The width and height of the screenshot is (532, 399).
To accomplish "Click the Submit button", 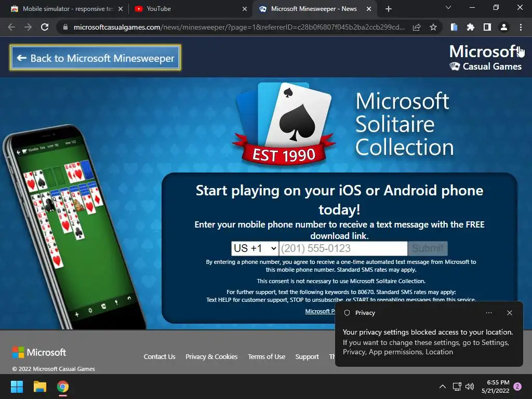I will click(x=428, y=248).
